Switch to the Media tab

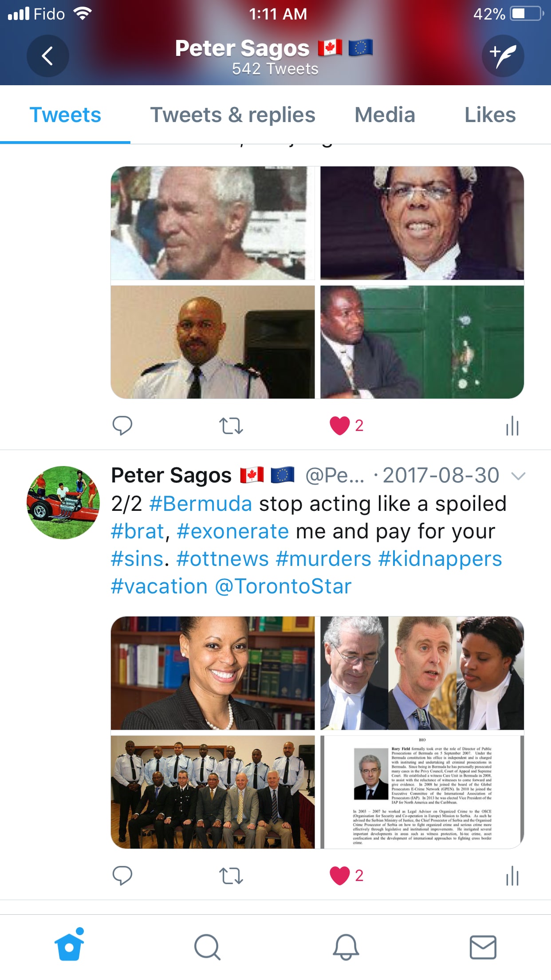(385, 115)
